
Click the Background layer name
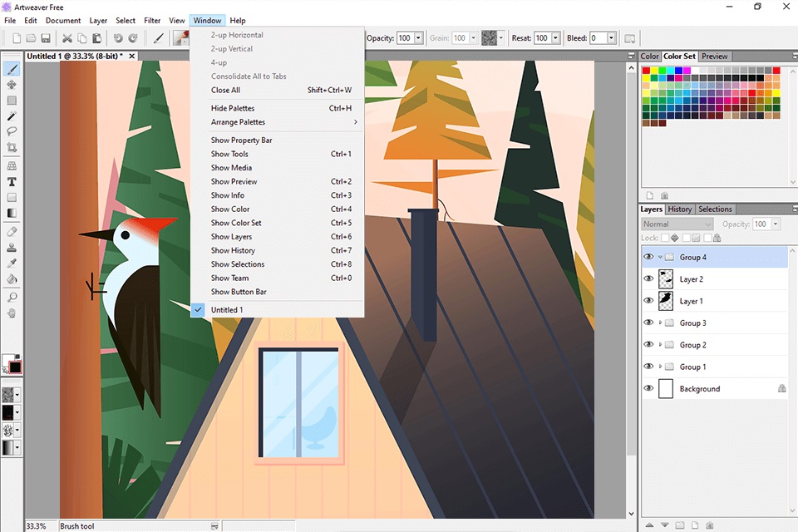pyautogui.click(x=700, y=389)
